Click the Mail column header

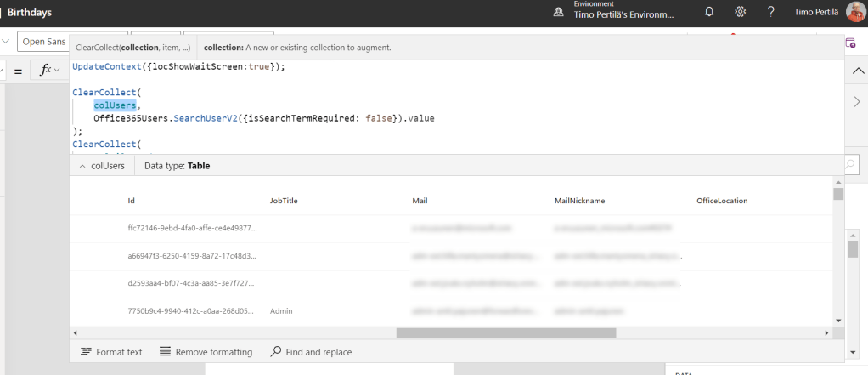pos(419,201)
